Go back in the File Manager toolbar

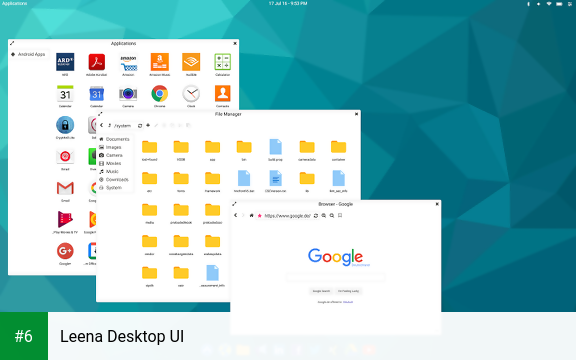point(102,125)
